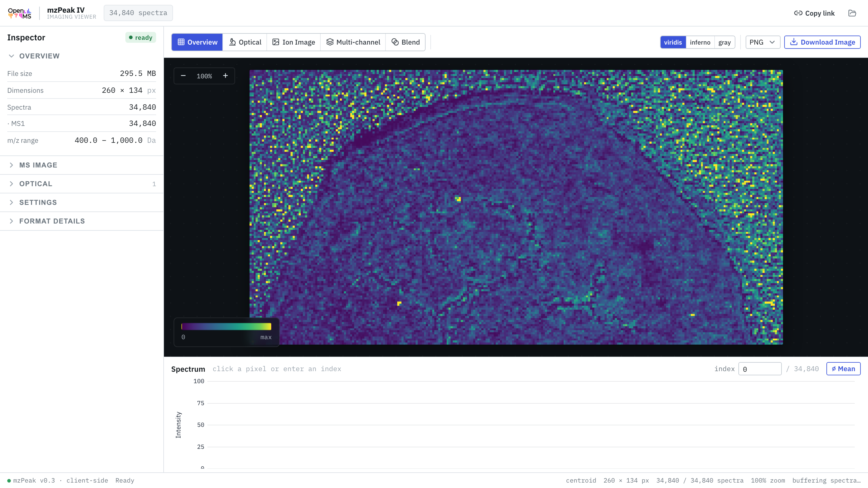Click the mzPeak IV title text
This screenshot has height=488, width=868.
[x=66, y=10]
